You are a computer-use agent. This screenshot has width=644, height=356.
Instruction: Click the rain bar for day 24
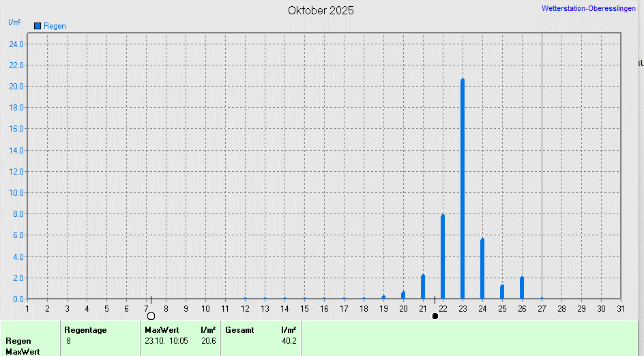(x=482, y=269)
